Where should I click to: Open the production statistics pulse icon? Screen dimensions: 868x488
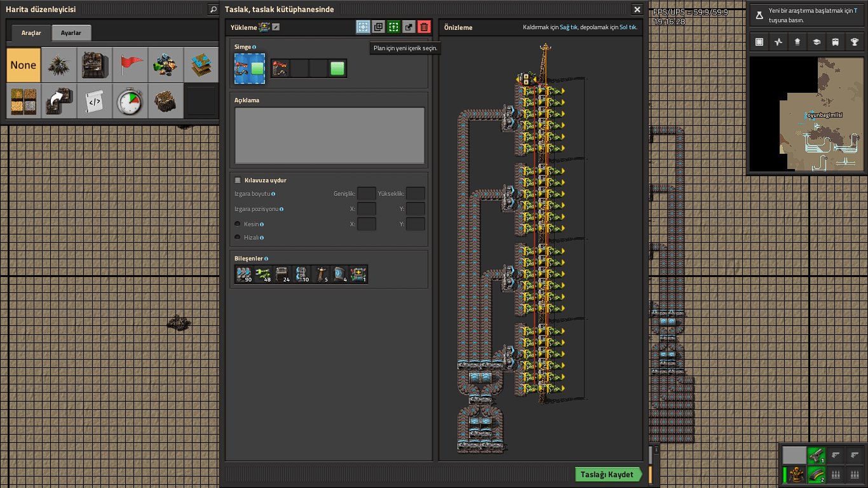[778, 42]
